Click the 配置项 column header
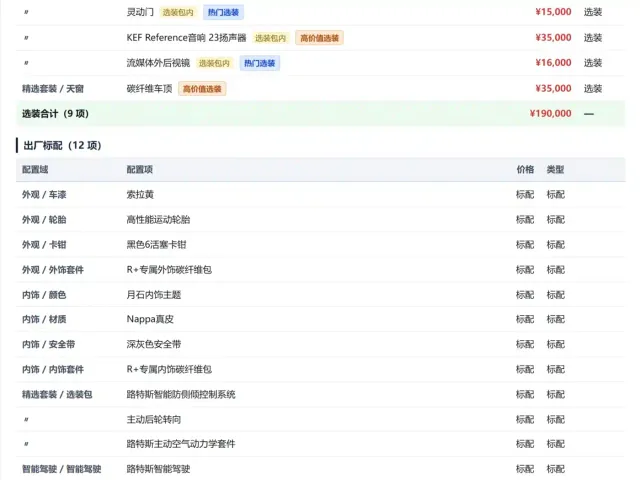The image size is (640, 480). (140, 169)
